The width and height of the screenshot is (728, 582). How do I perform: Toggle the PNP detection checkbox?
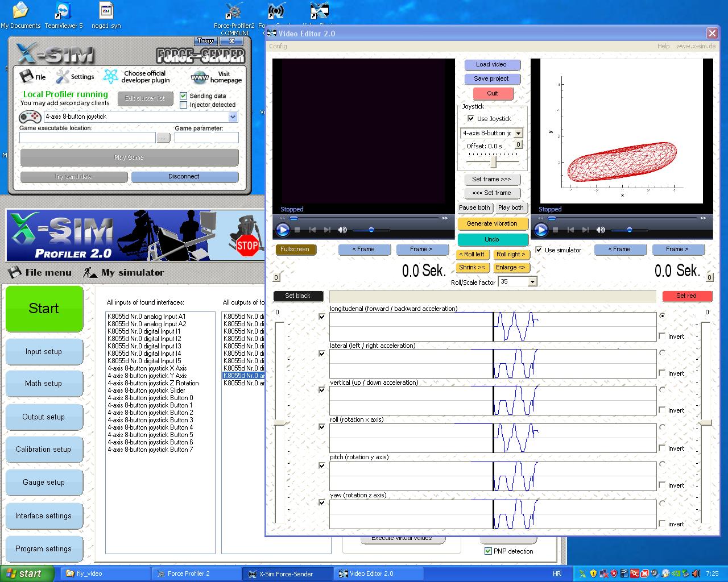coord(488,551)
